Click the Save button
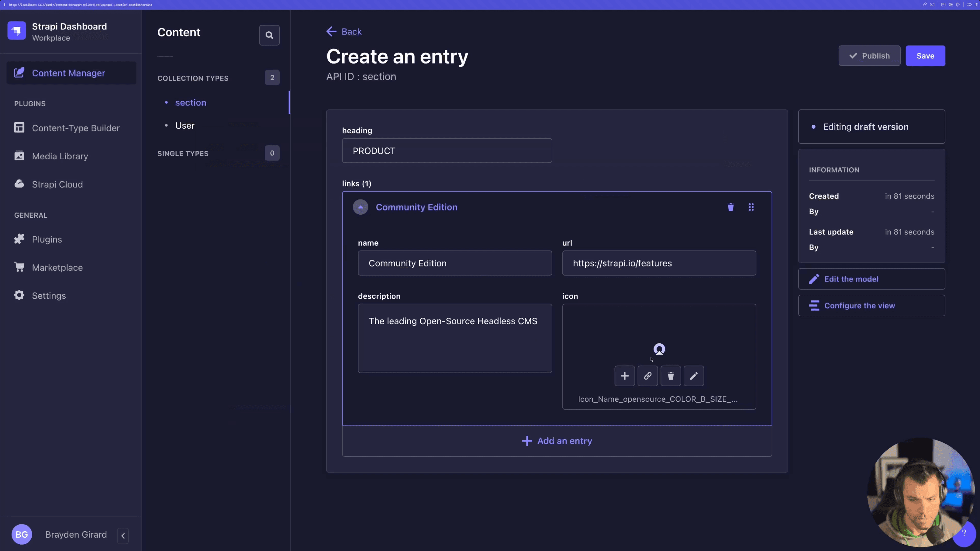 pos(925,56)
